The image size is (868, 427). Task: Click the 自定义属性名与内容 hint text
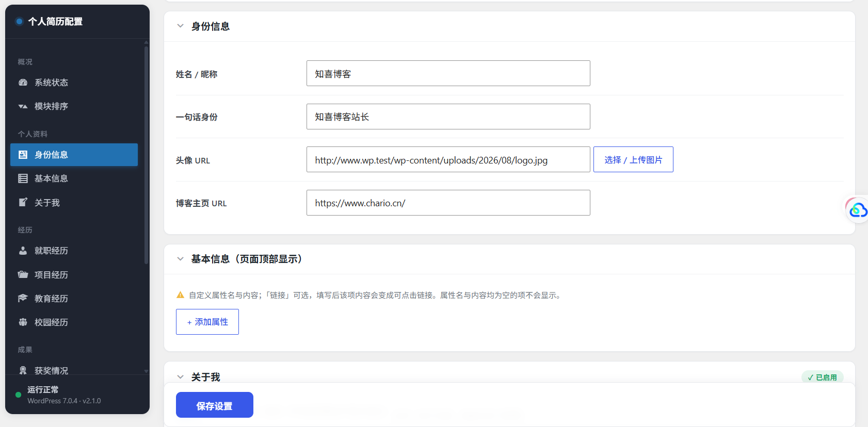click(x=376, y=295)
